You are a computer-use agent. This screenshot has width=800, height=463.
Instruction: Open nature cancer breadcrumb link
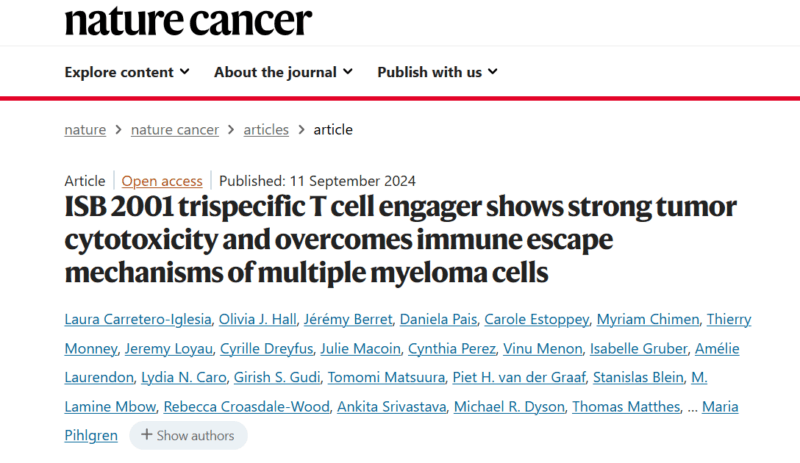174,130
